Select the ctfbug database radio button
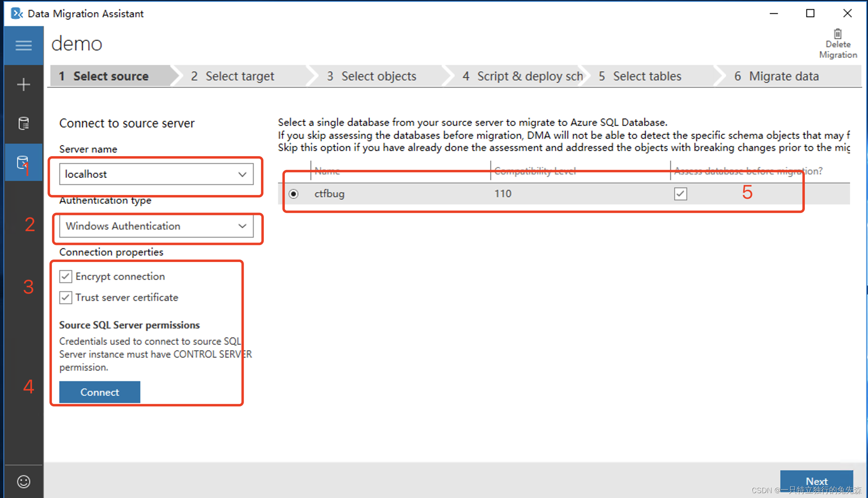Screen dimensions: 868x498 click(x=293, y=193)
